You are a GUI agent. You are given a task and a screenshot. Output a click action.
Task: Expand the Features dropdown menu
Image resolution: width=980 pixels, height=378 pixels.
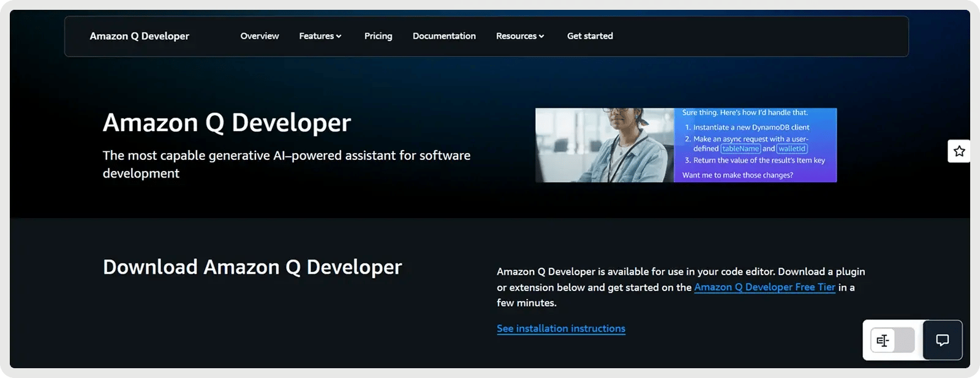tap(320, 36)
